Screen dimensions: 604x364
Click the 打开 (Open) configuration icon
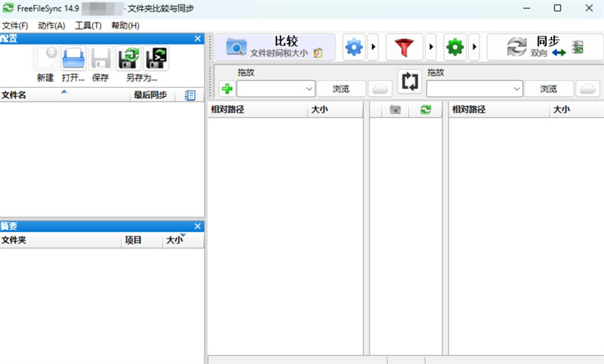coord(73,59)
